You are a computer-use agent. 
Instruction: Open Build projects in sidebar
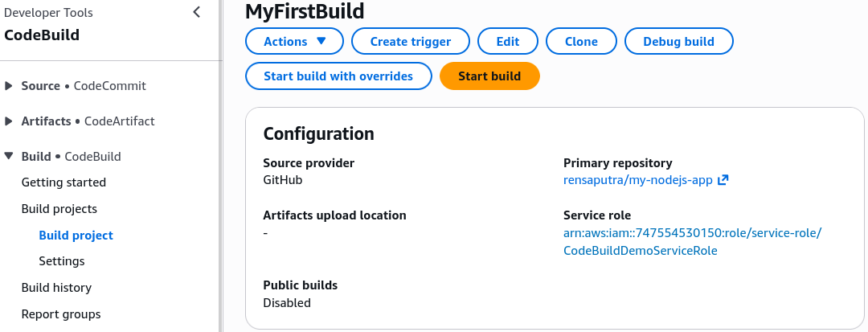pyautogui.click(x=59, y=209)
